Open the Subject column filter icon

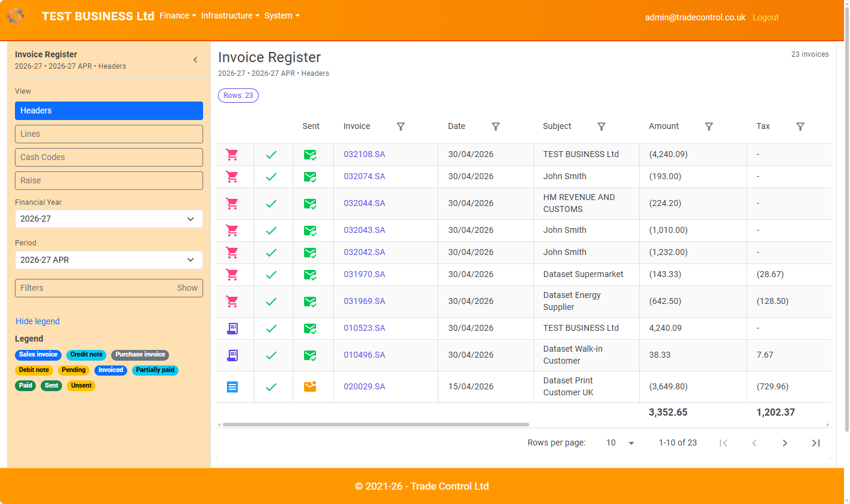[602, 127]
